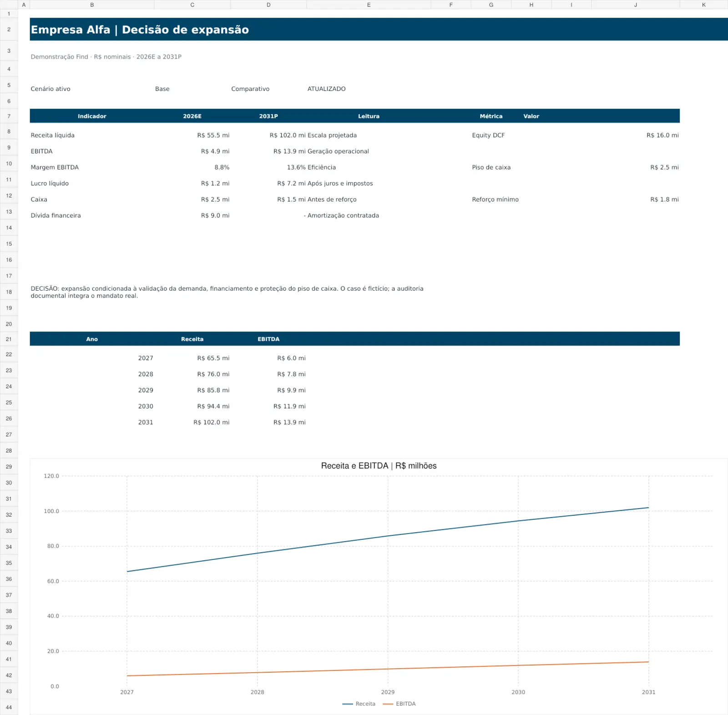Image resolution: width=728 pixels, height=715 pixels.
Task: Select the 'R$ 9.0 mi' debt value
Action: tap(215, 216)
